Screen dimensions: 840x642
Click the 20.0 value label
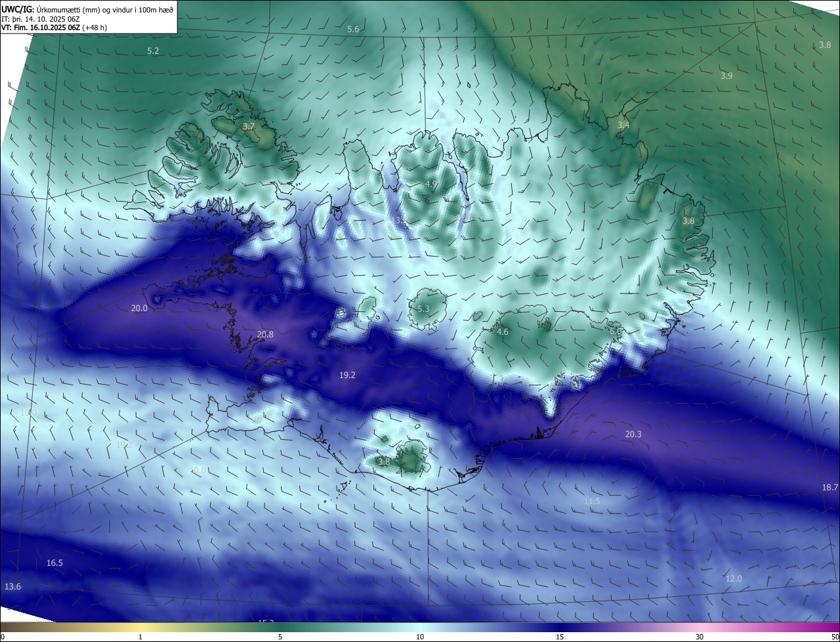139,308
